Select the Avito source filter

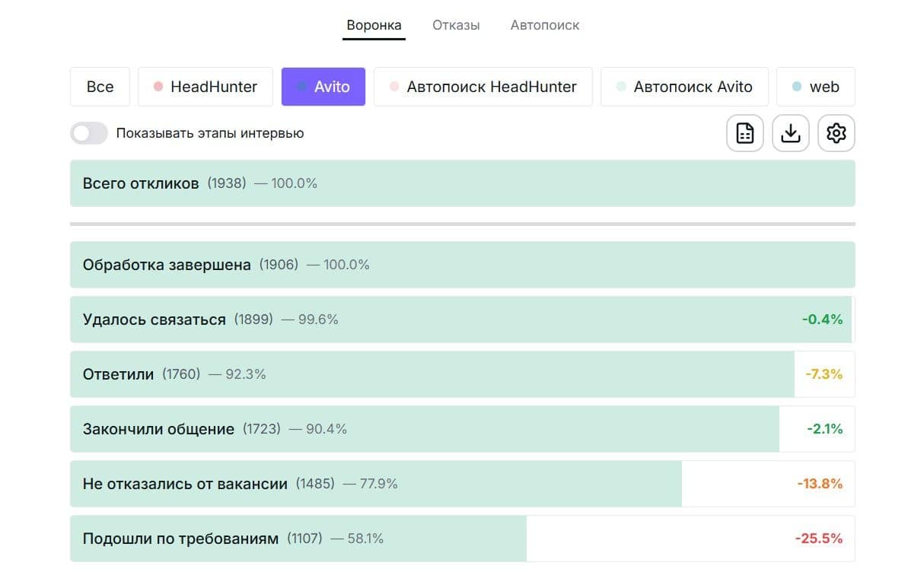click(x=323, y=87)
